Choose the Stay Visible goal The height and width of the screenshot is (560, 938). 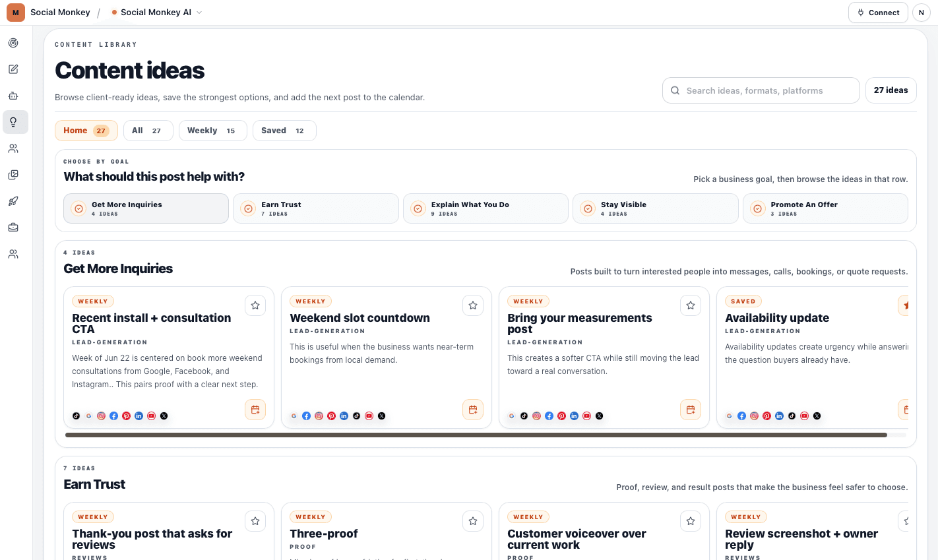656,208
